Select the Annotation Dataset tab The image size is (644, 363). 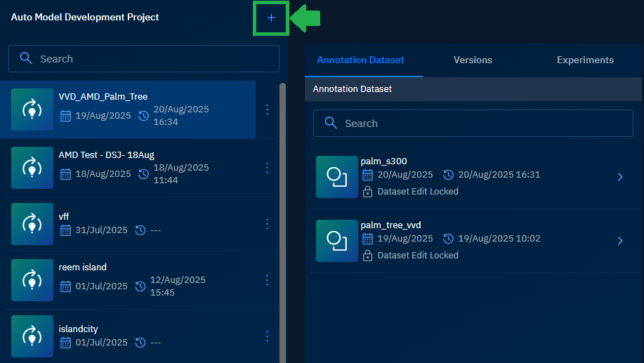pyautogui.click(x=360, y=60)
